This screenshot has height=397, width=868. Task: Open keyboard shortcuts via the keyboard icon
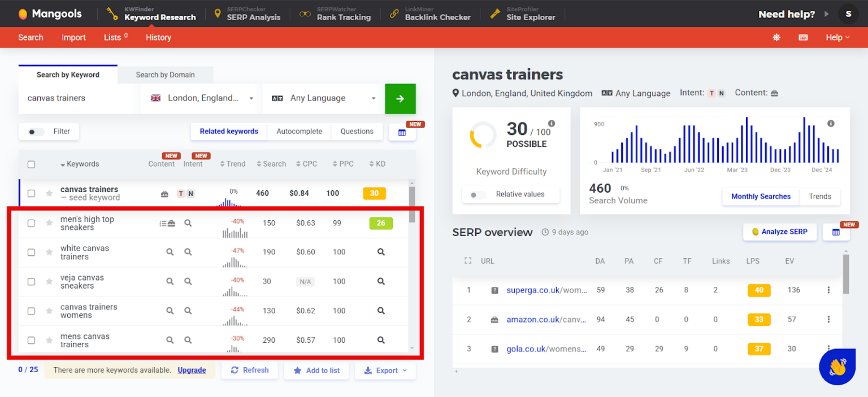(x=803, y=37)
